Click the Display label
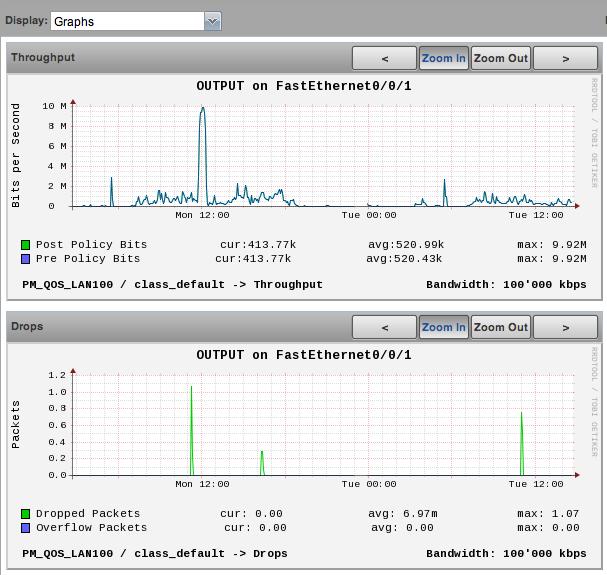Screen dimensions: 607x575 [26, 21]
